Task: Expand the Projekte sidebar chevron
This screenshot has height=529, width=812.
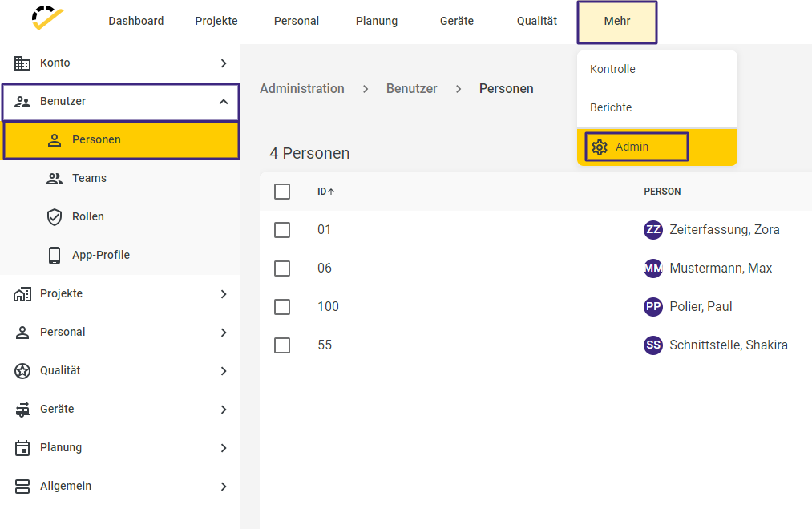Action: 224,294
